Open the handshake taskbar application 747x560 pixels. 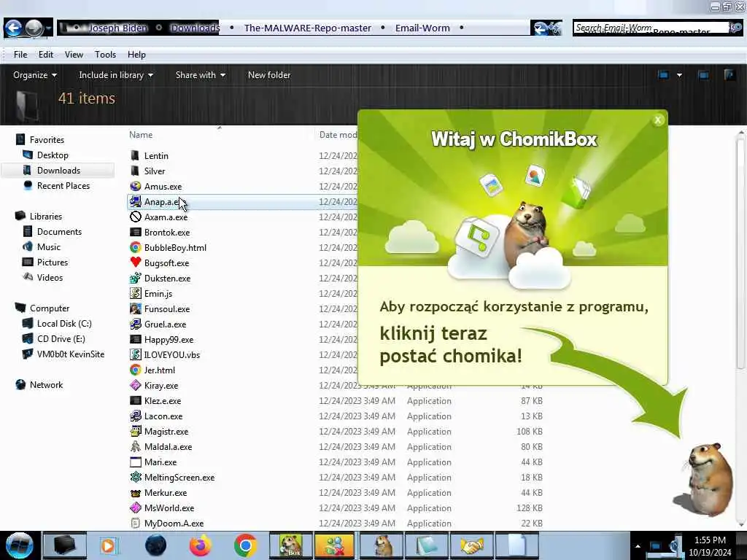click(472, 545)
